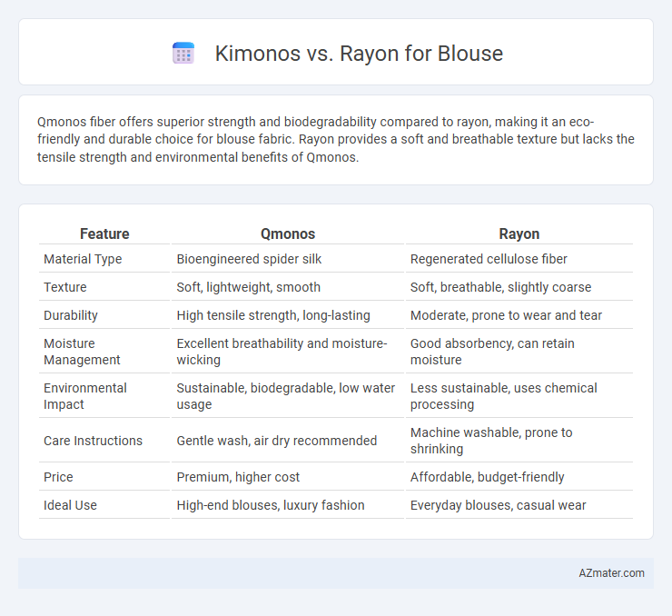Image resolution: width=672 pixels, height=616 pixels.
Task: Click the 'Material Type' row label
Action: click(x=83, y=259)
